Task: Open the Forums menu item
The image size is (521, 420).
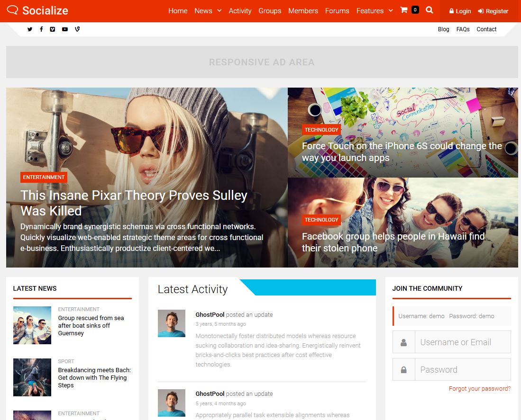Action: pos(337,11)
